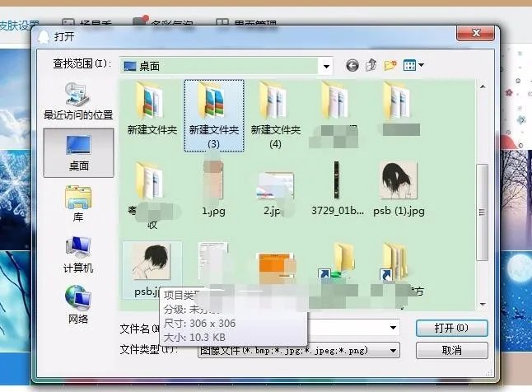Close the 打开 dialog
Screen dimensions: 532x392
point(475,33)
